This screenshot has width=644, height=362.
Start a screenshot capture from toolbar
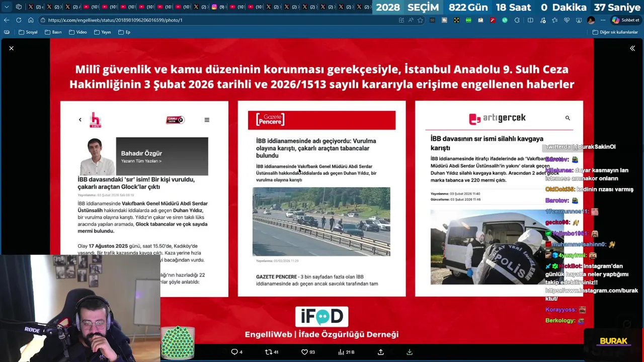coord(579,20)
